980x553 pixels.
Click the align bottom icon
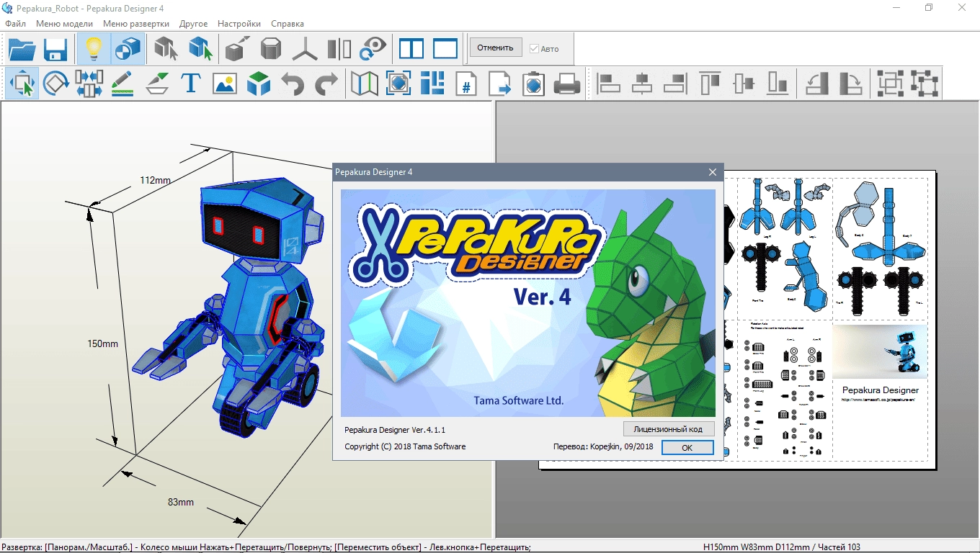pyautogui.click(x=778, y=84)
